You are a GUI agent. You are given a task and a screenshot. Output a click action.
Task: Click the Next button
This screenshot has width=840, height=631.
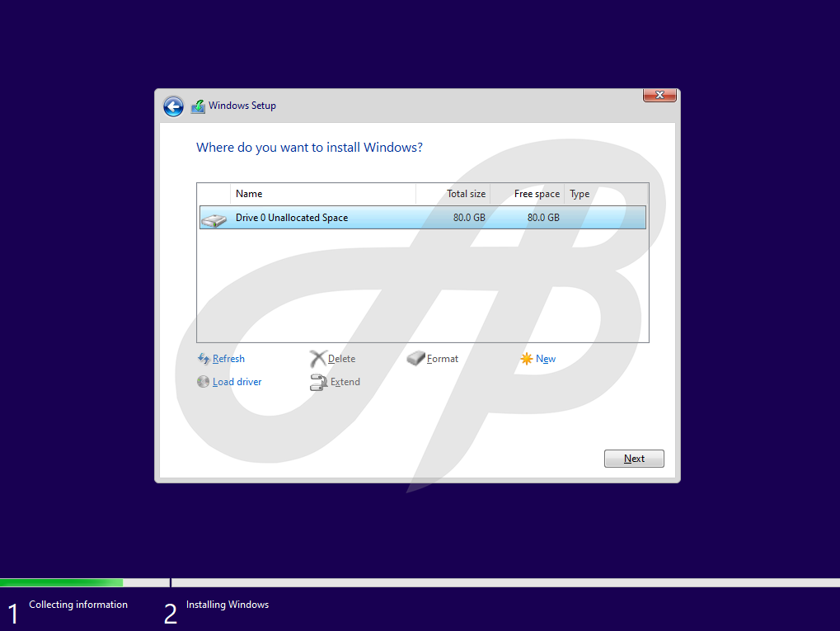point(634,459)
